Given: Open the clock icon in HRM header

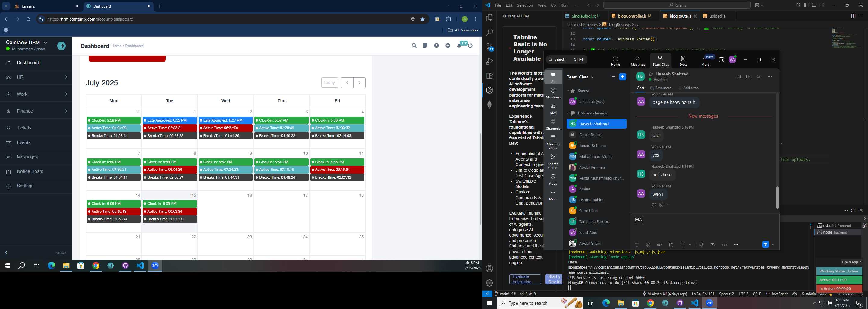Looking at the screenshot, I should (x=436, y=46).
